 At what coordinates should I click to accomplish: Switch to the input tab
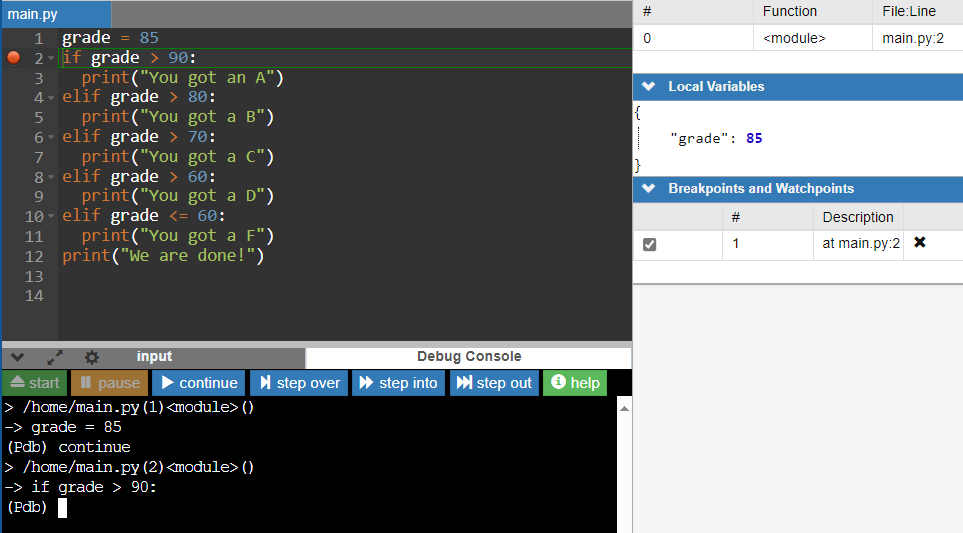tap(154, 357)
